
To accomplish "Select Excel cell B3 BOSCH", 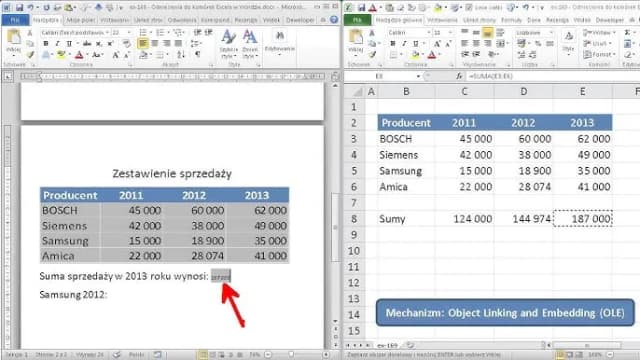I will [406, 139].
